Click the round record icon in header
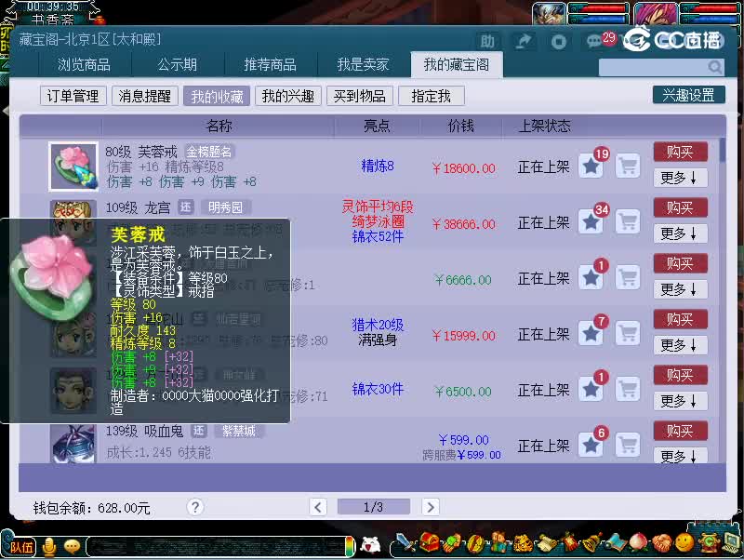 (x=559, y=42)
